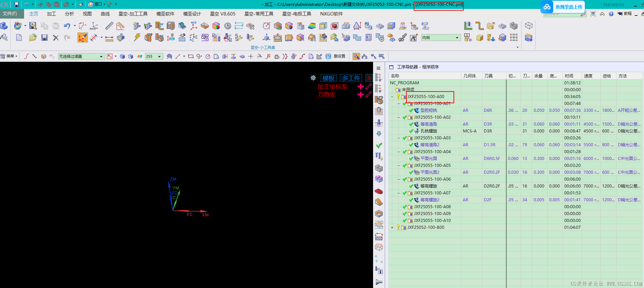Toggle green check status of 型腔粗铣
644x288 pixels.
pos(411,110)
